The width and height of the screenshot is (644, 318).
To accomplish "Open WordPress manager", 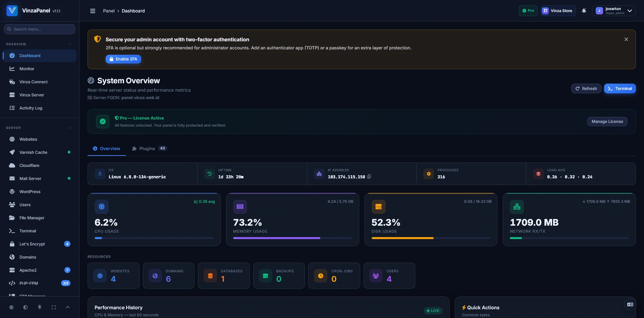I will (x=40, y=192).
